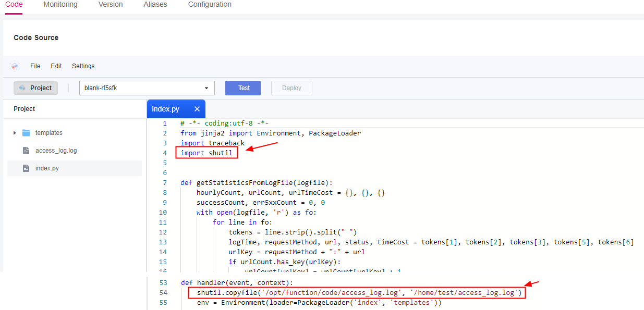Open the blank-rf5sfk project dropdown
Screen dimensions: 644x310
[147, 88]
